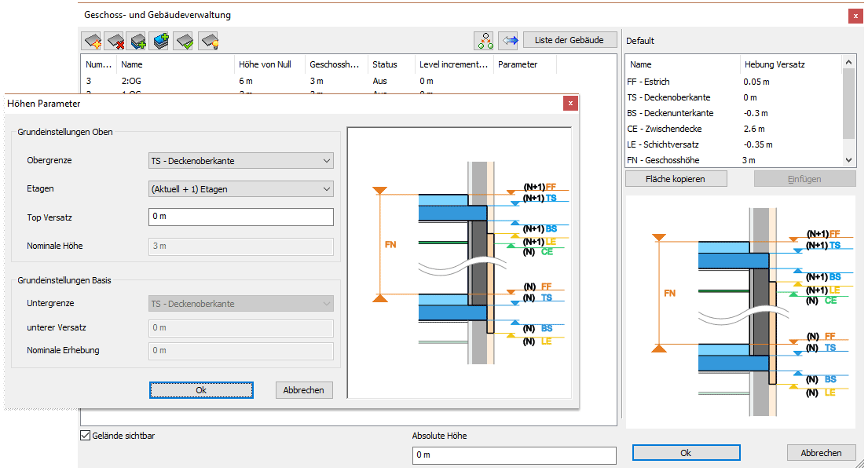868x471 pixels.
Task: Open the Etagen dropdown
Action: [241, 188]
